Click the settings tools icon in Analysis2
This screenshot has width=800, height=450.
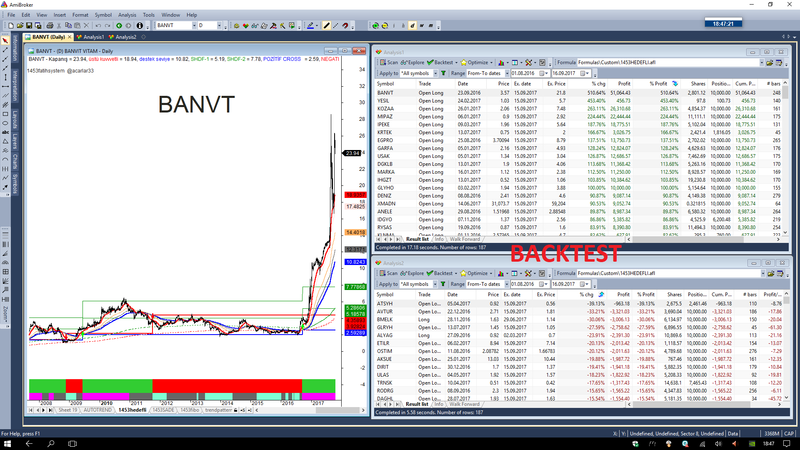point(529,273)
